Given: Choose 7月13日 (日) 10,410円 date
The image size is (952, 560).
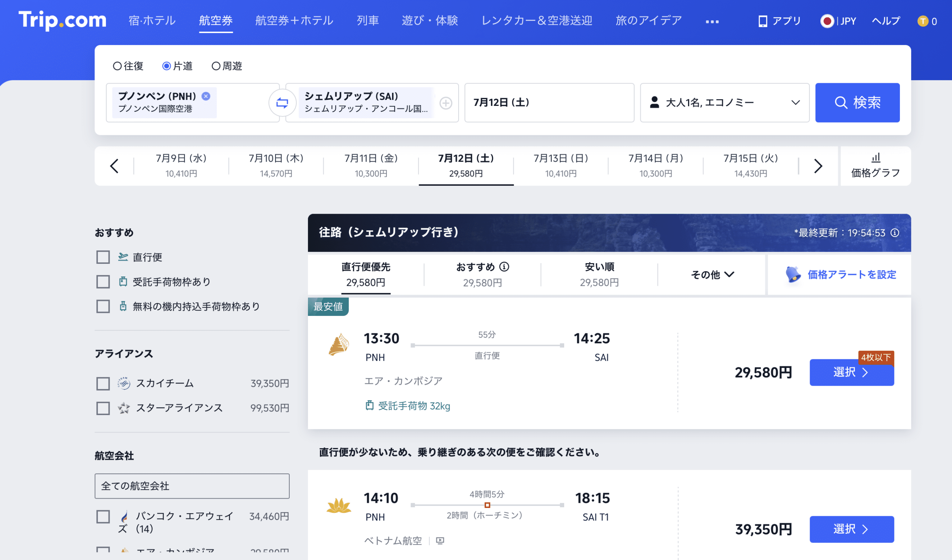Looking at the screenshot, I should tap(561, 166).
